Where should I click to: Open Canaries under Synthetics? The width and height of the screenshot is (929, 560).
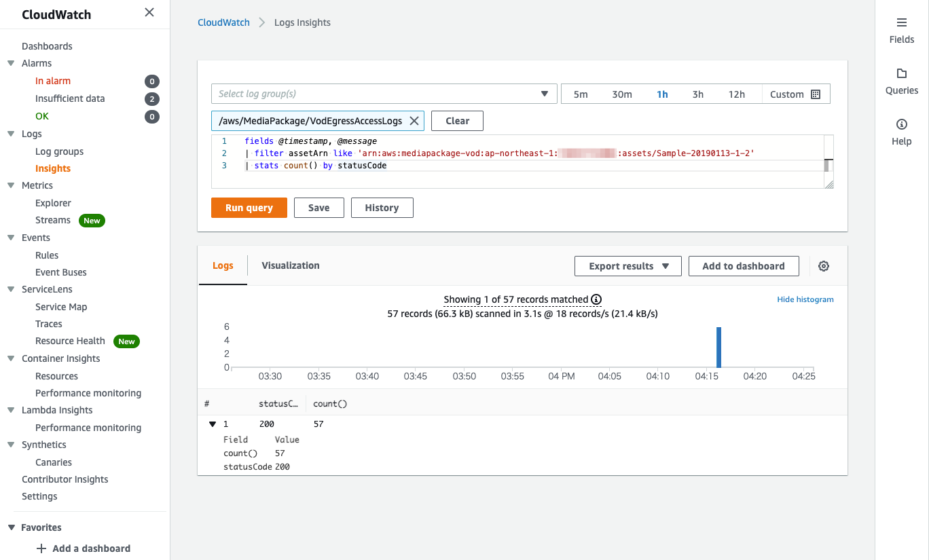click(x=54, y=462)
